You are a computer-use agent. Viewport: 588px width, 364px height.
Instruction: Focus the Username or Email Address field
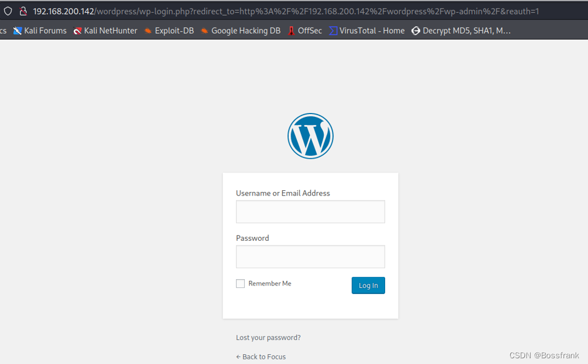[x=310, y=212]
